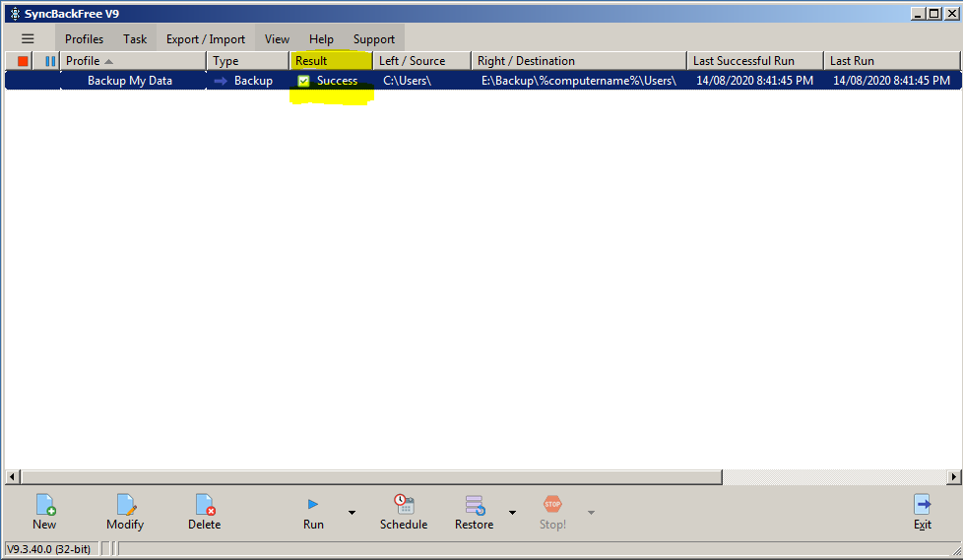Click the green Success checkmark icon
This screenshot has height=560, width=963.
click(x=303, y=81)
